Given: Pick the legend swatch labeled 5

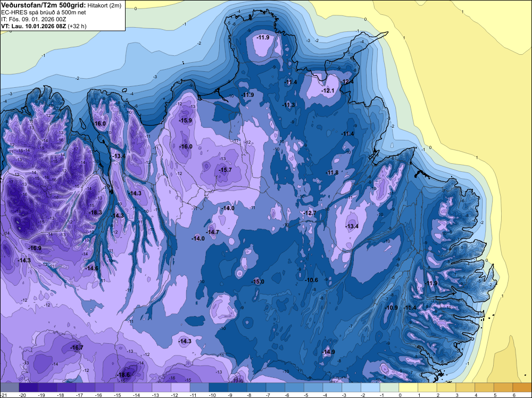Looking at the screenshot, I should (503, 387).
